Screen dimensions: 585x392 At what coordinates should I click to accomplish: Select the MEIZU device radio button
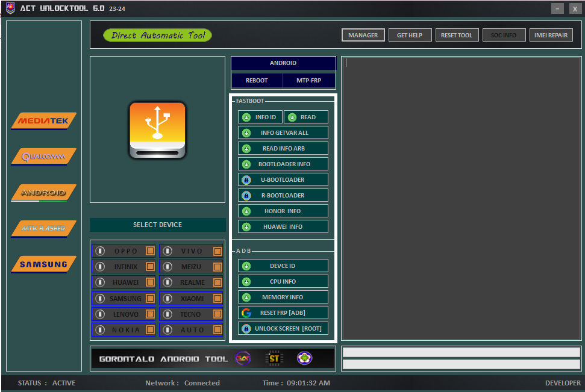[167, 267]
